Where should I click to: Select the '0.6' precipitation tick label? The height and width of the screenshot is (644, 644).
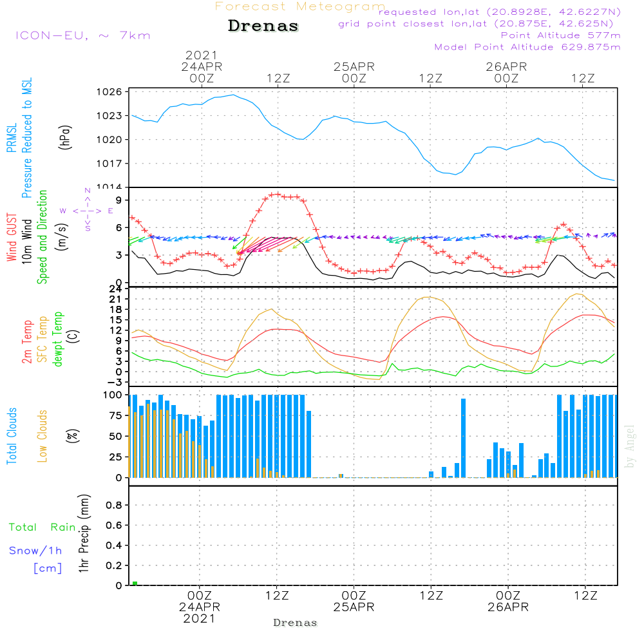114,526
